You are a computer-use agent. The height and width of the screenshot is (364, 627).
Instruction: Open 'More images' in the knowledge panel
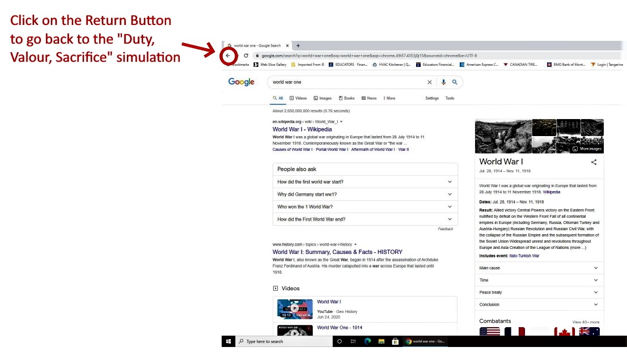pyautogui.click(x=587, y=149)
